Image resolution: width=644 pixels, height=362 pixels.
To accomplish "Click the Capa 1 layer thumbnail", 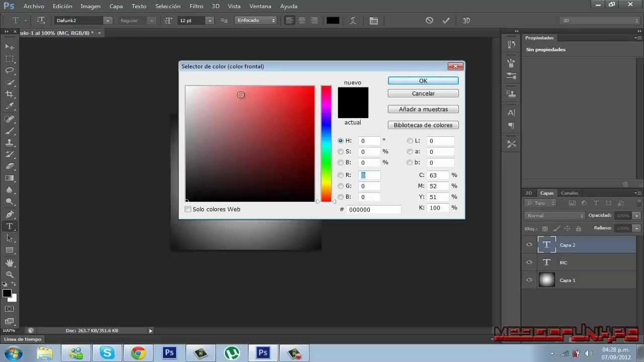I will tap(547, 280).
